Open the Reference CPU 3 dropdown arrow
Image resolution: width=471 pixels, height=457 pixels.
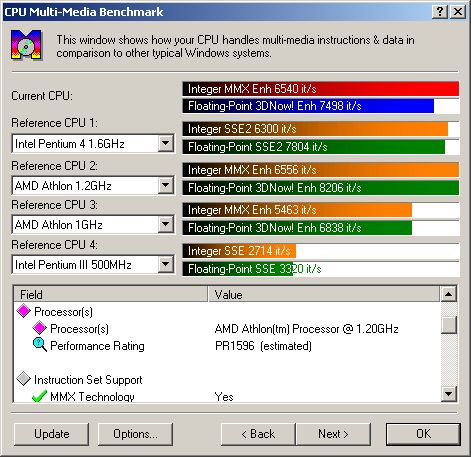point(166,224)
